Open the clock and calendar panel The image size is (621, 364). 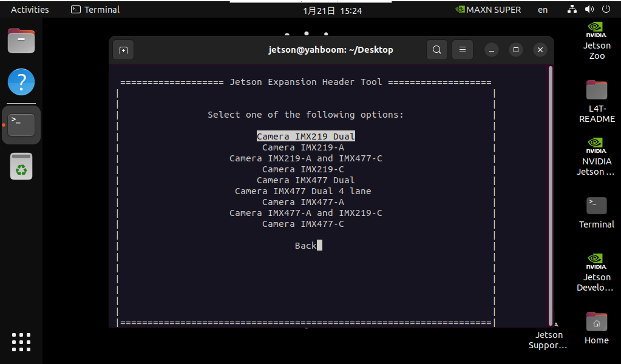pyautogui.click(x=332, y=11)
